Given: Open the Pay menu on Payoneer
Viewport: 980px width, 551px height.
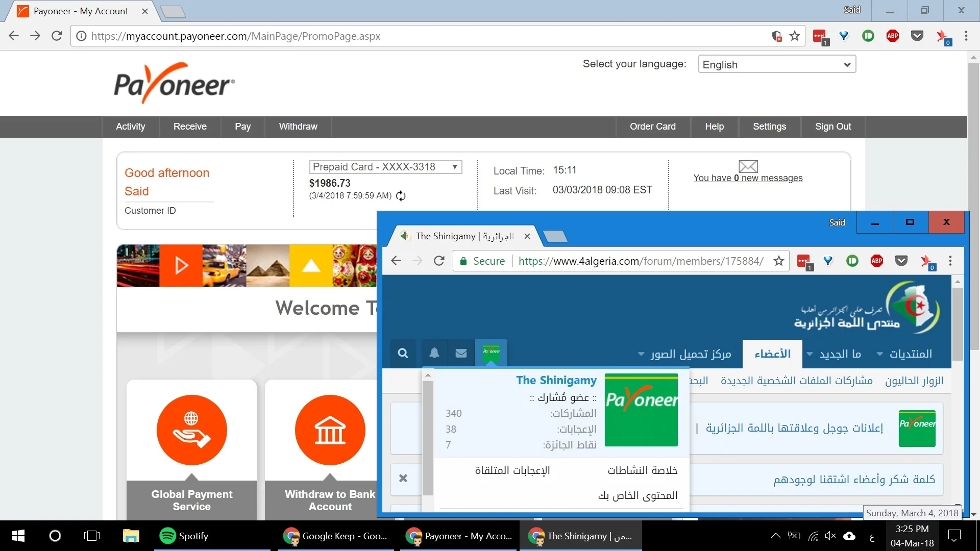Looking at the screenshot, I should pos(242,127).
